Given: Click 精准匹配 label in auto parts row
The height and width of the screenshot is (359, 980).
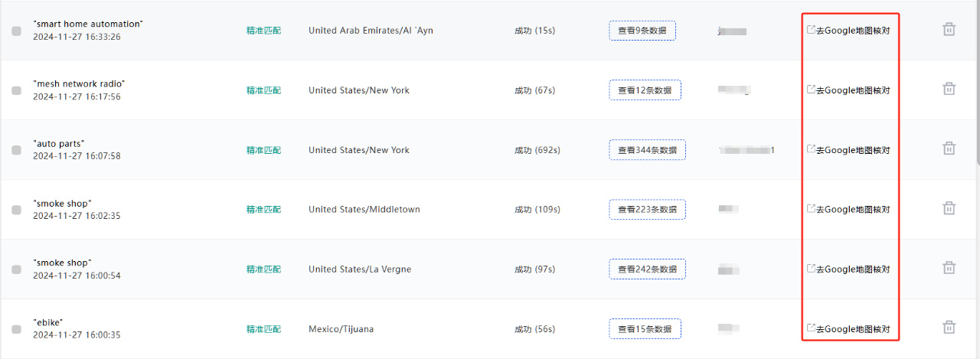Looking at the screenshot, I should coord(263,150).
